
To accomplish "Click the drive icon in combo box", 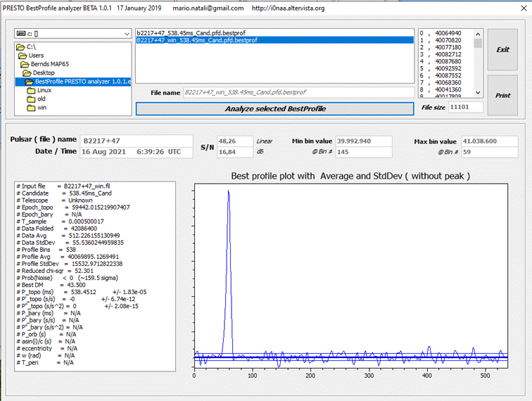I will [21, 34].
